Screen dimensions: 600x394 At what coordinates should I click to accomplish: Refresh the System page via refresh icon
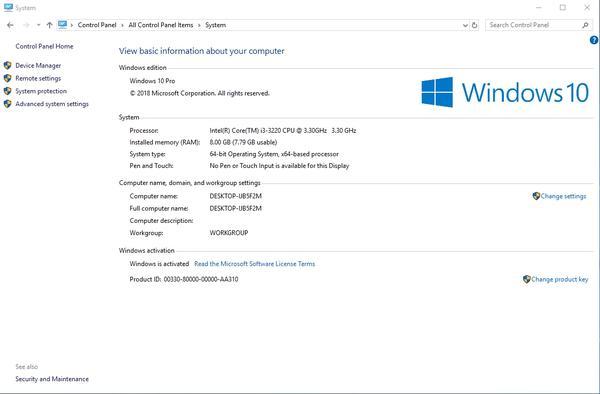474,25
